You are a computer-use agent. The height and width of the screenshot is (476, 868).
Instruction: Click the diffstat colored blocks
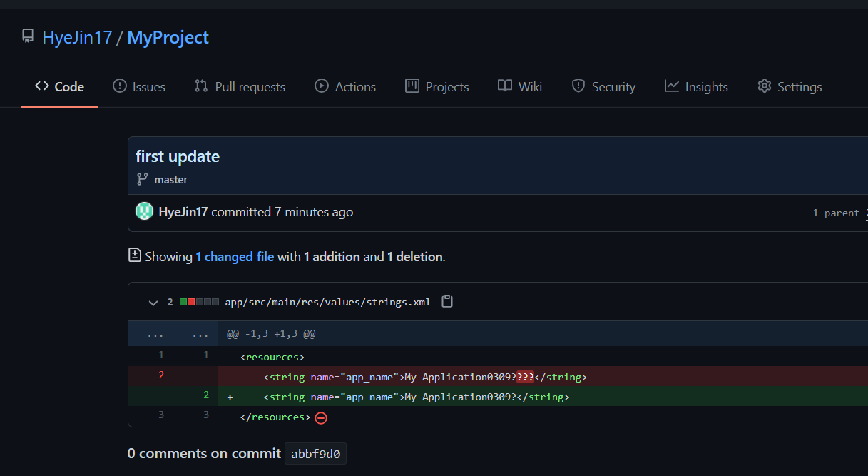click(199, 302)
